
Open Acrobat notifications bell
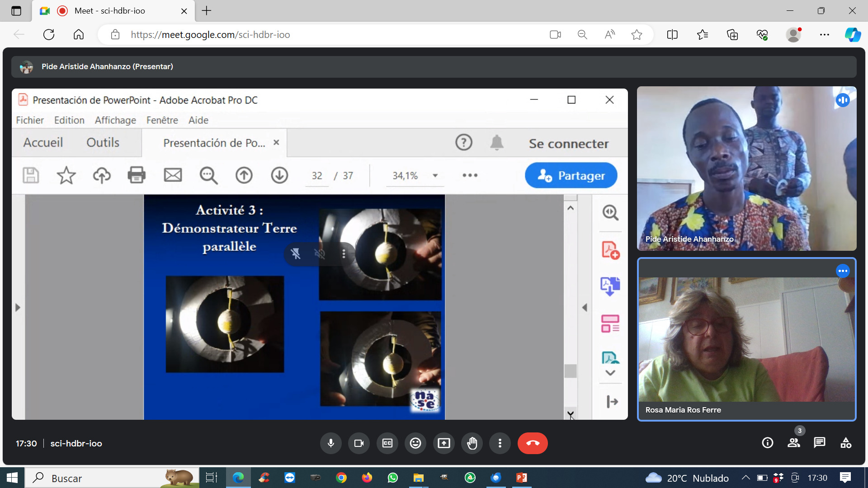(x=497, y=143)
